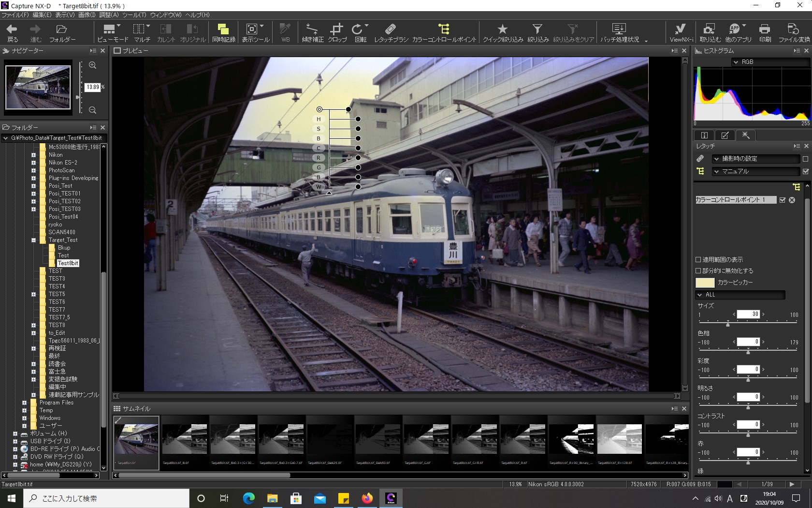Expand the Nikon ES-2 folder node
This screenshot has height=508, width=812.
[x=33, y=163]
